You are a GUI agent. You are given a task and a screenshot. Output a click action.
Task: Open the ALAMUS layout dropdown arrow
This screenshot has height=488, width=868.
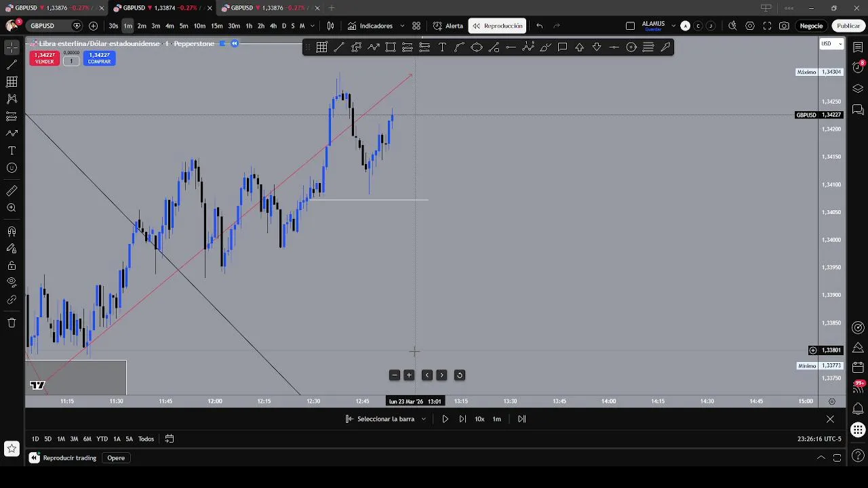pos(673,26)
